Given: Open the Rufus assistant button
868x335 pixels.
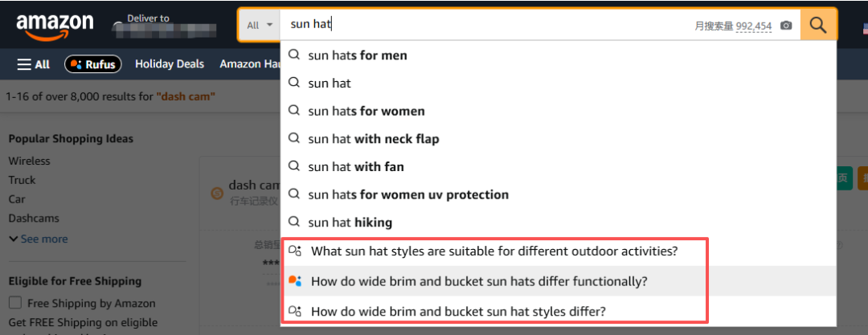Looking at the screenshot, I should 93,64.
